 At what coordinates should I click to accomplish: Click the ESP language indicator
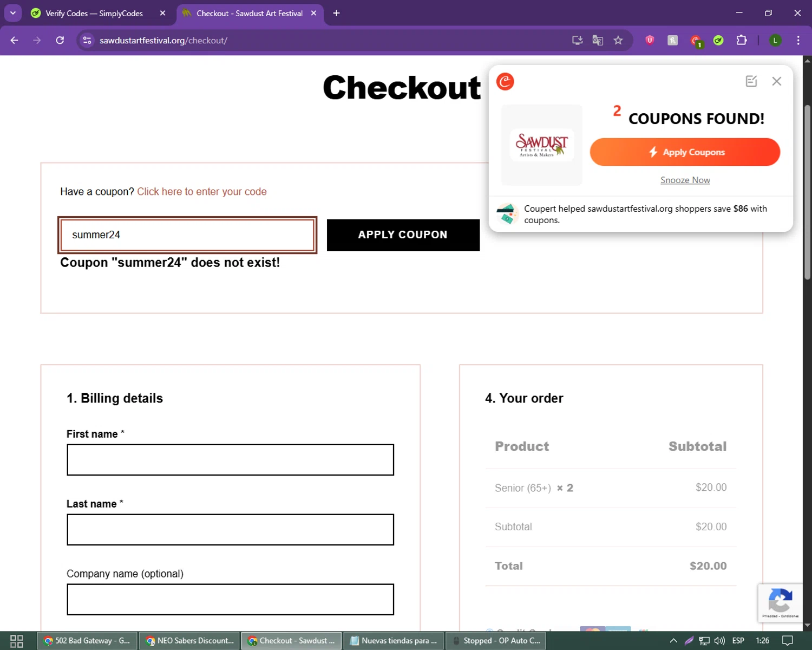(x=738, y=641)
